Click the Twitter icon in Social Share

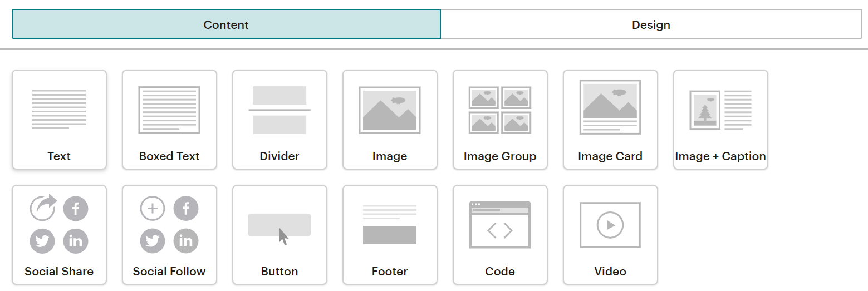(42, 241)
